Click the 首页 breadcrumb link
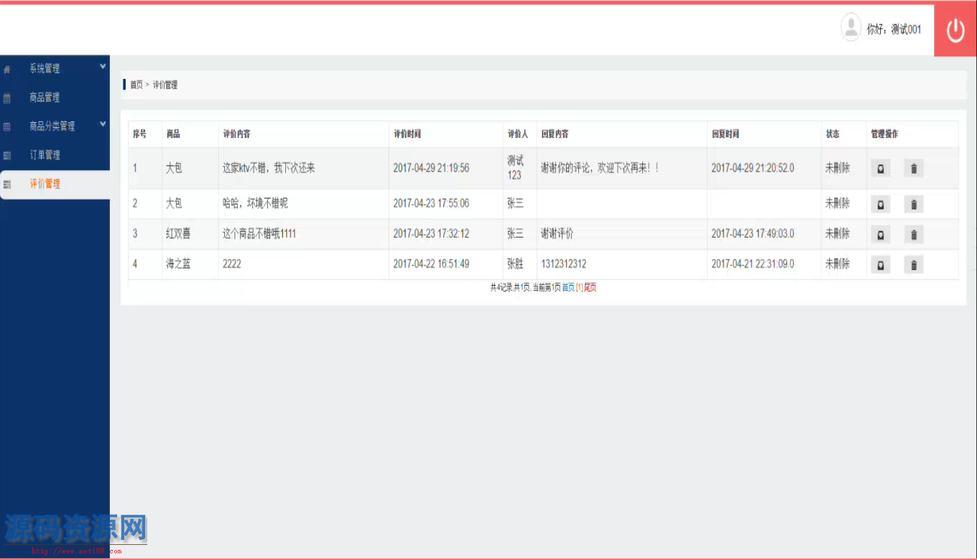977x560 pixels. [136, 85]
